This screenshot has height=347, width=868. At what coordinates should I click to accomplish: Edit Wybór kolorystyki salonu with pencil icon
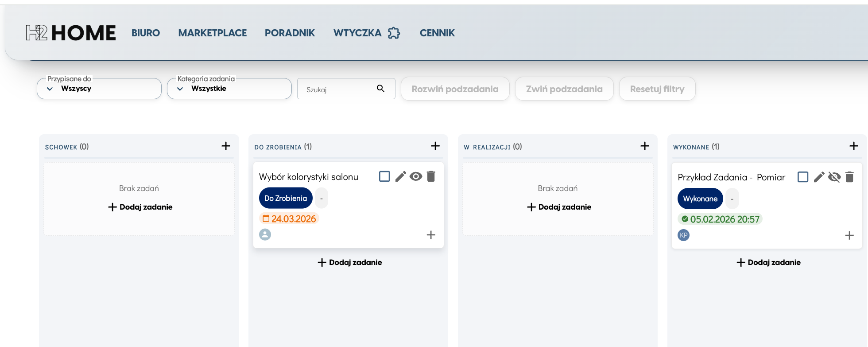pyautogui.click(x=400, y=176)
